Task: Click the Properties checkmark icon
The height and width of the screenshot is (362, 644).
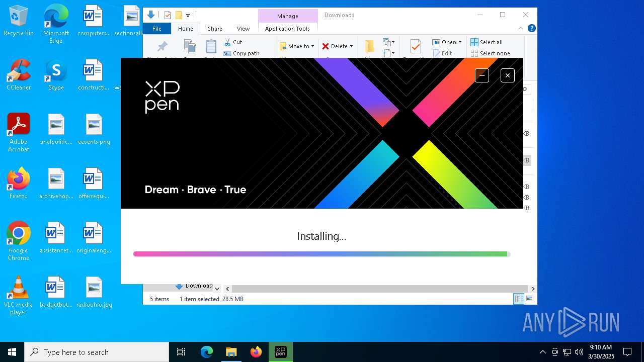Action: point(416,47)
